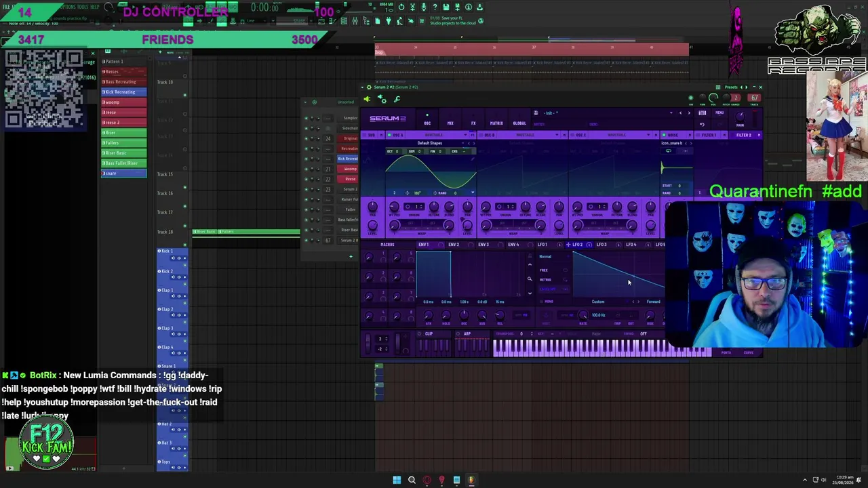Viewport: 868px width, 488px height.
Task: Toggle the Arp module on
Action: [458, 333]
